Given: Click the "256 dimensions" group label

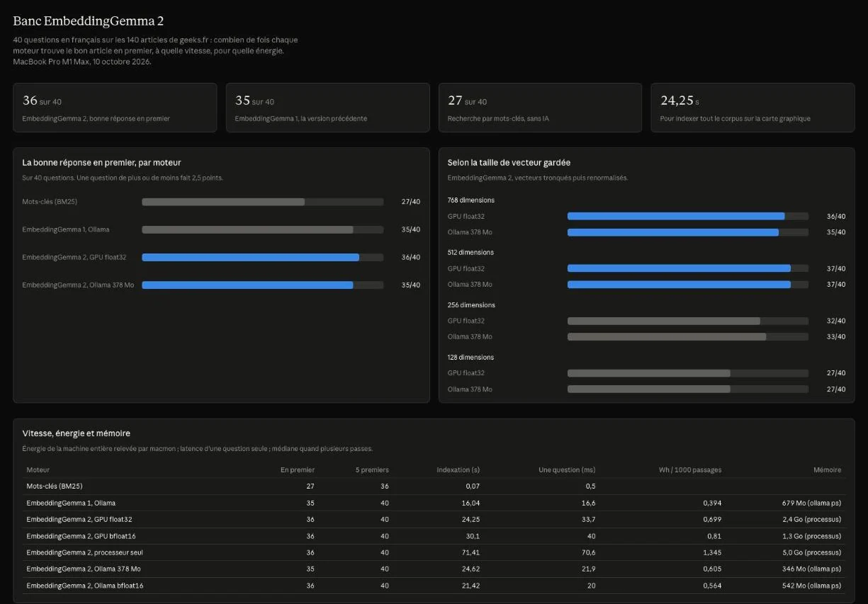Looking at the screenshot, I should click(x=471, y=305).
